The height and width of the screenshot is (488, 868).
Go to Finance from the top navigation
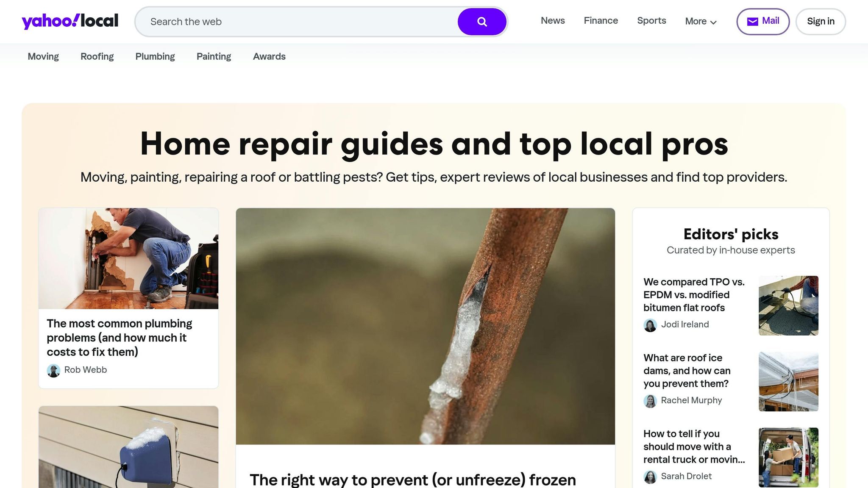coord(601,21)
